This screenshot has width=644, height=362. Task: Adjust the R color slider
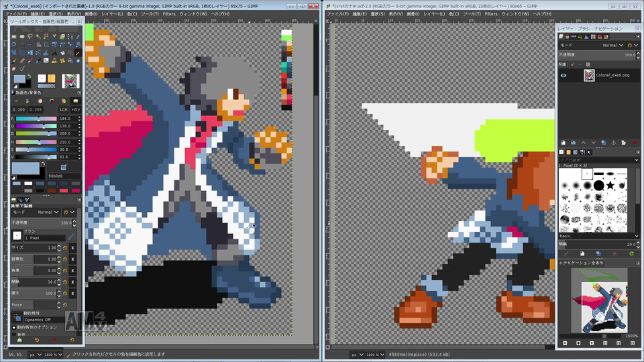click(36, 119)
